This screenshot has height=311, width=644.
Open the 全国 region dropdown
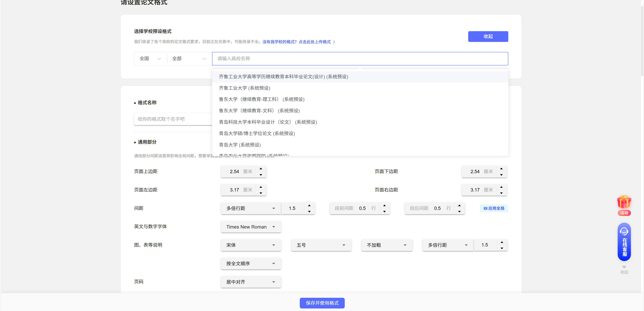click(x=150, y=59)
